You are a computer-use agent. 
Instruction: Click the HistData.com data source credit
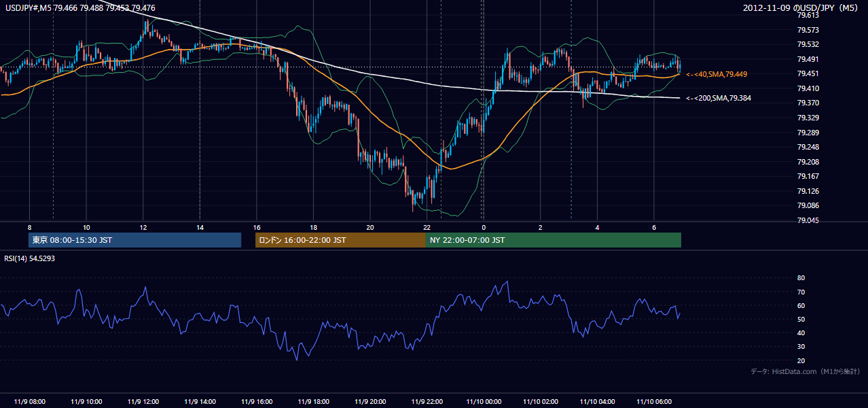[x=806, y=371]
